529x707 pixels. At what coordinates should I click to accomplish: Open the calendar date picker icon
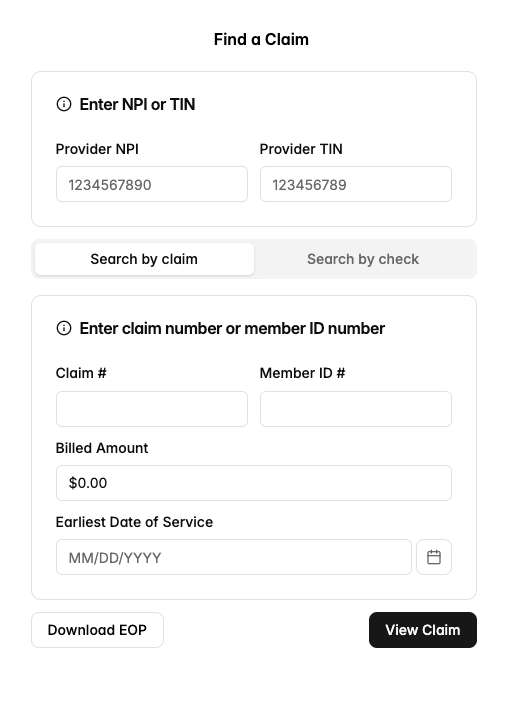pyautogui.click(x=434, y=557)
